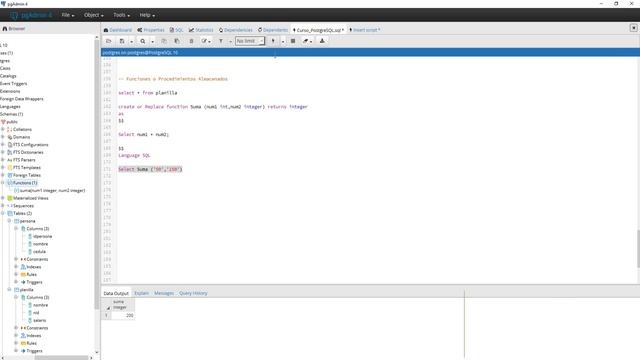Open the Clear eraser dropdown in toolbar
This screenshot has width=640, height=360.
pyautogui.click(x=307, y=41)
